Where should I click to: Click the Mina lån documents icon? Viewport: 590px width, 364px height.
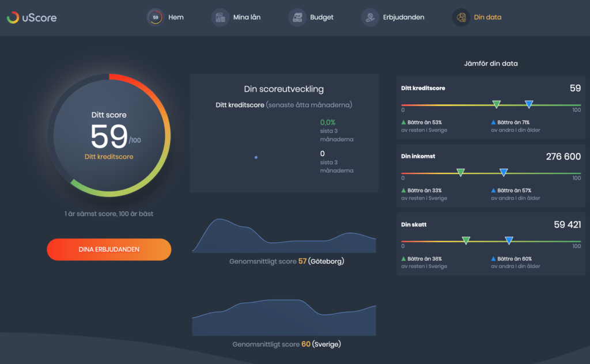(220, 17)
